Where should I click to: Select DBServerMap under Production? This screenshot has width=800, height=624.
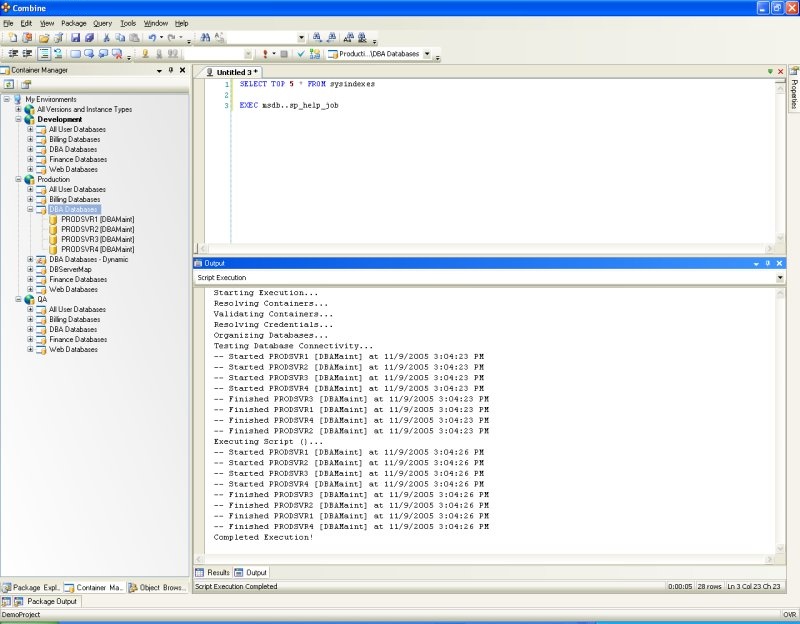(x=70, y=270)
